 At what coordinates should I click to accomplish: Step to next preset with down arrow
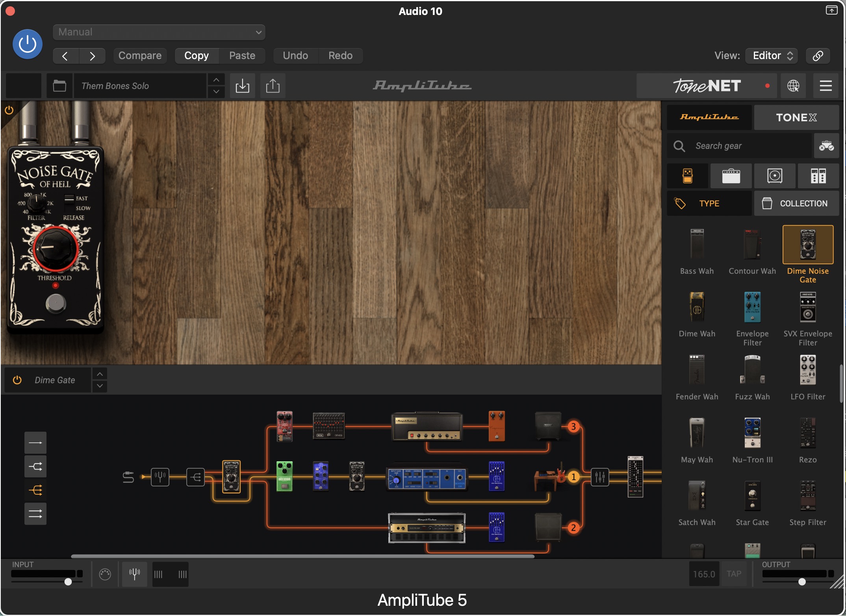click(x=216, y=92)
